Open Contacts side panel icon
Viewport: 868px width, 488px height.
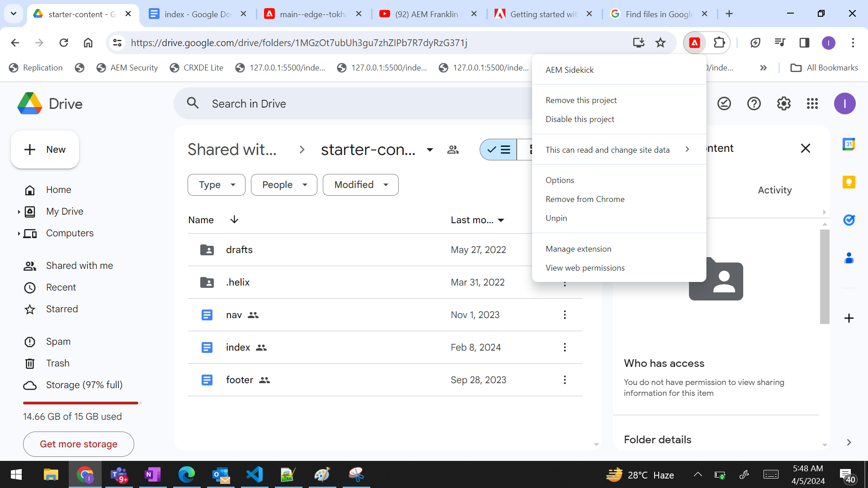pyautogui.click(x=849, y=258)
